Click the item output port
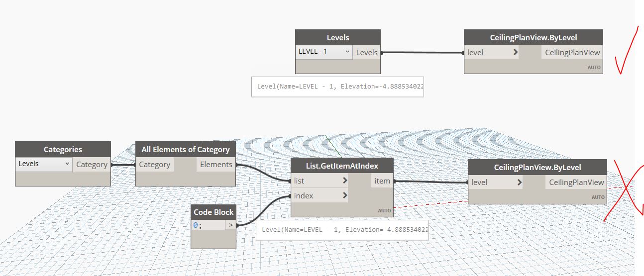Image resolution: width=644 pixels, height=276 pixels. (x=382, y=181)
